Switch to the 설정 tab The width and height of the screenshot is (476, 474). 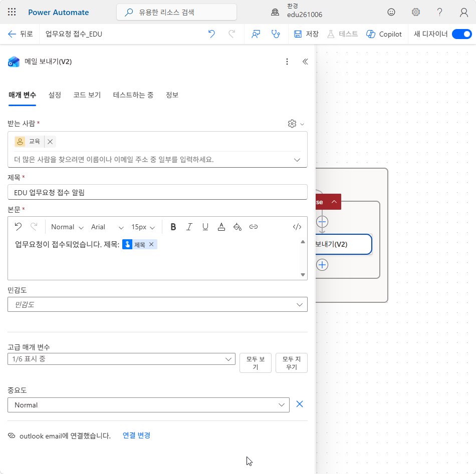pyautogui.click(x=55, y=95)
